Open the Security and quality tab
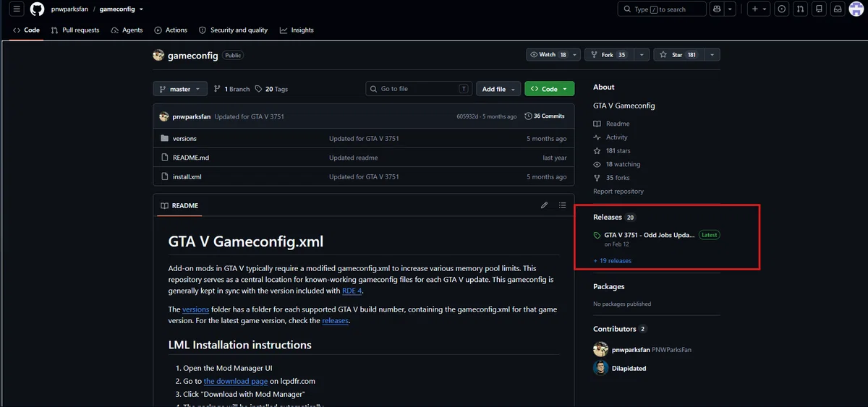The width and height of the screenshot is (868, 407). point(233,30)
